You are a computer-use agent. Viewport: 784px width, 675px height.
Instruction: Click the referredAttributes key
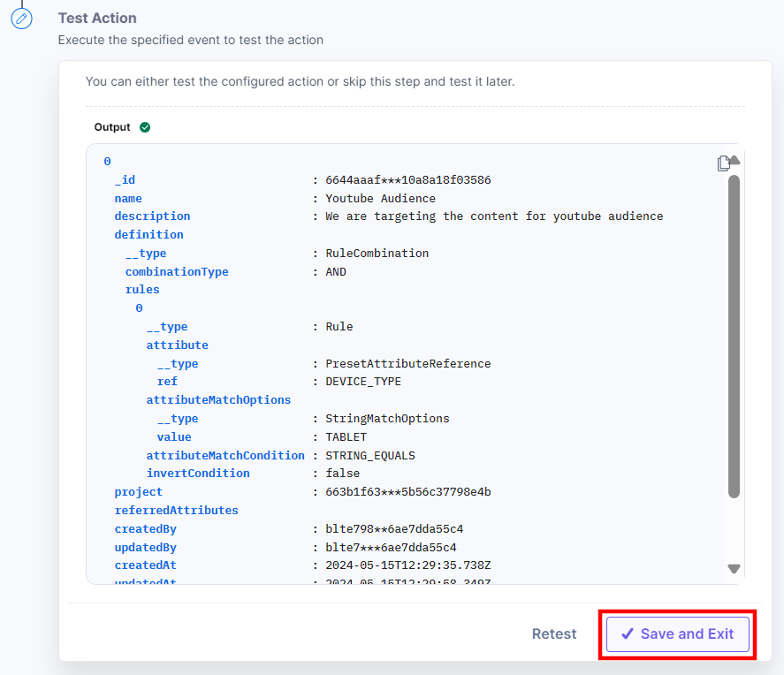176,510
